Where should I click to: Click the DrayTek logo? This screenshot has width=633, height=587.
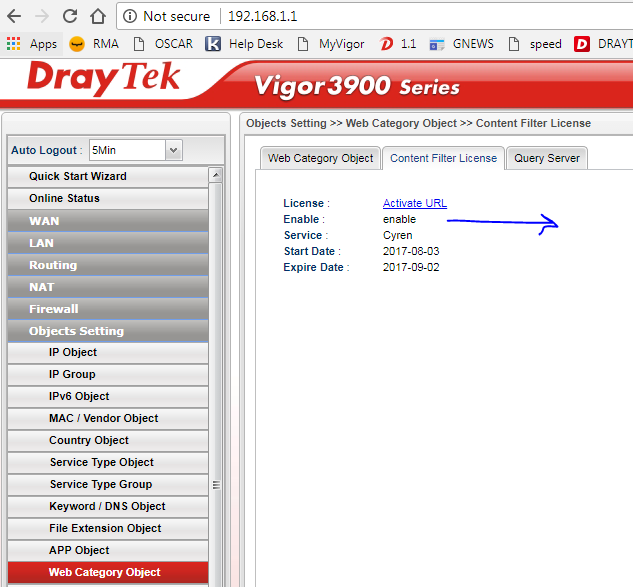point(103,78)
